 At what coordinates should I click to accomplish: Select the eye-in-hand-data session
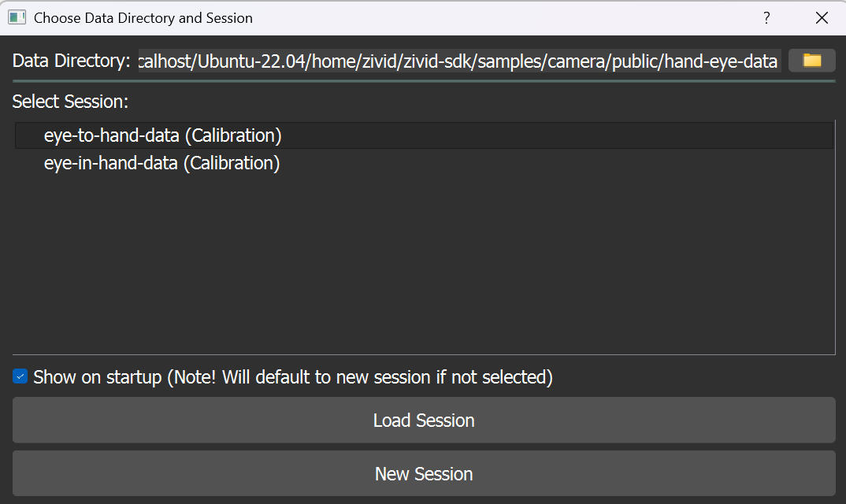pyautogui.click(x=110, y=163)
